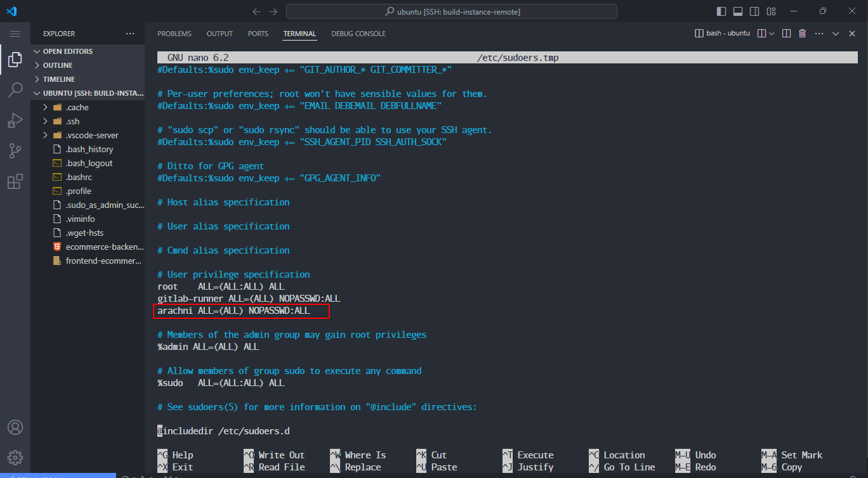Click the panel's downward chevron button
868x478 pixels.
pyautogui.click(x=836, y=34)
